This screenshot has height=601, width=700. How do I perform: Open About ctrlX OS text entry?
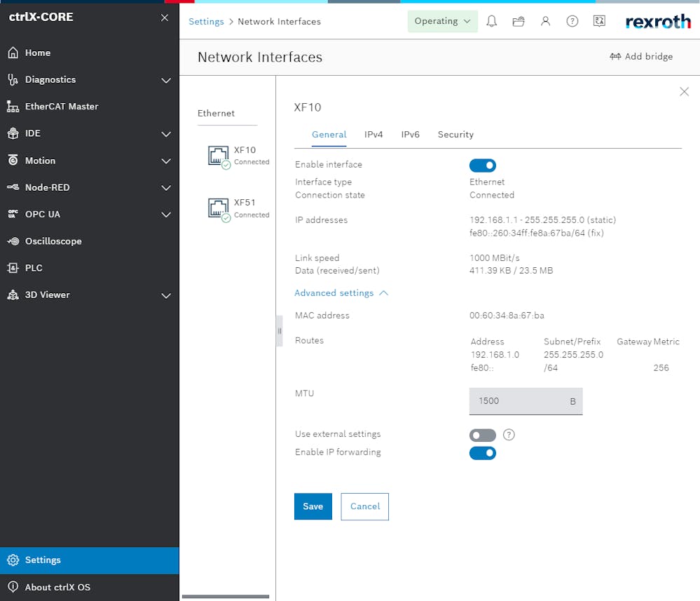click(57, 587)
